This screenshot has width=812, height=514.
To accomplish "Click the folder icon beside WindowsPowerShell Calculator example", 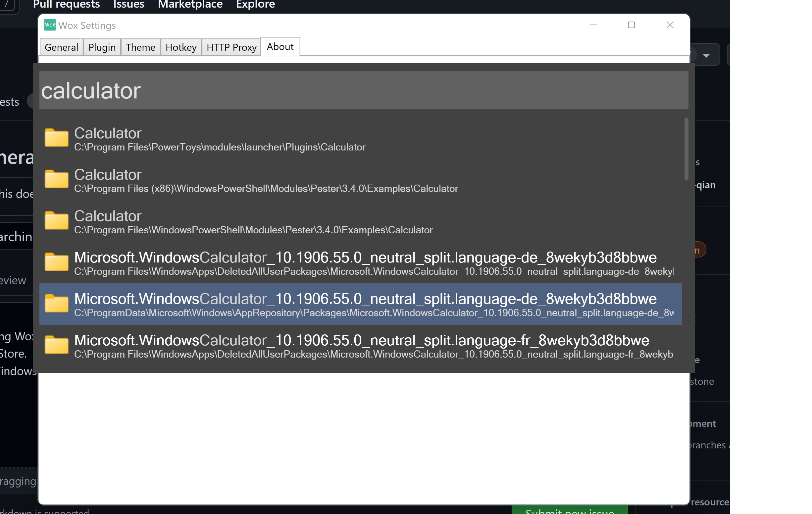I will (56, 220).
